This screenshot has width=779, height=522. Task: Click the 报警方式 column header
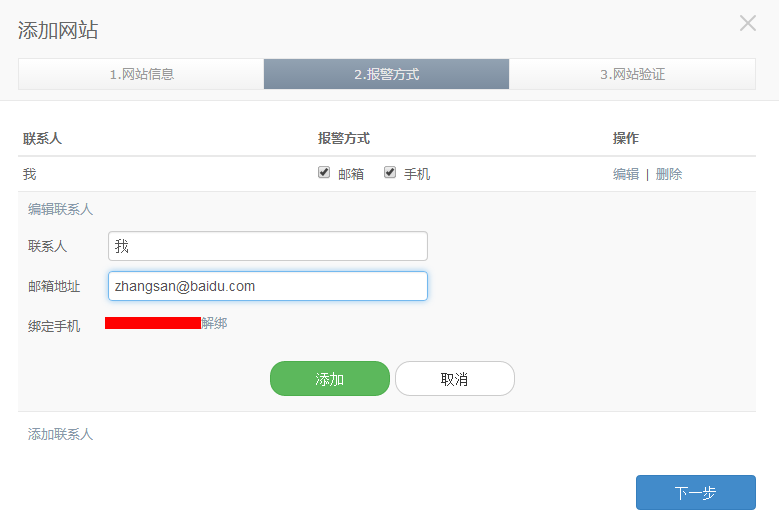tap(344, 138)
